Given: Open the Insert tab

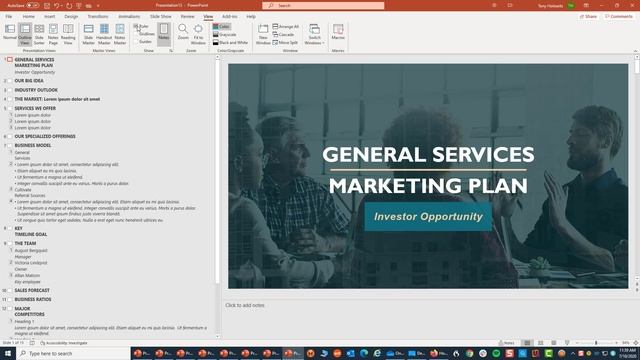Looking at the screenshot, I should coord(50,16).
